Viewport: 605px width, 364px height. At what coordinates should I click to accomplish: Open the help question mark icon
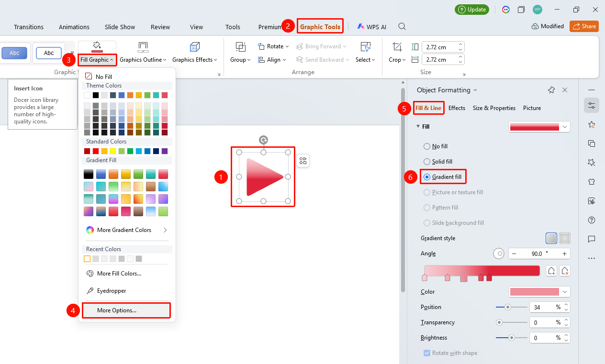click(x=592, y=220)
